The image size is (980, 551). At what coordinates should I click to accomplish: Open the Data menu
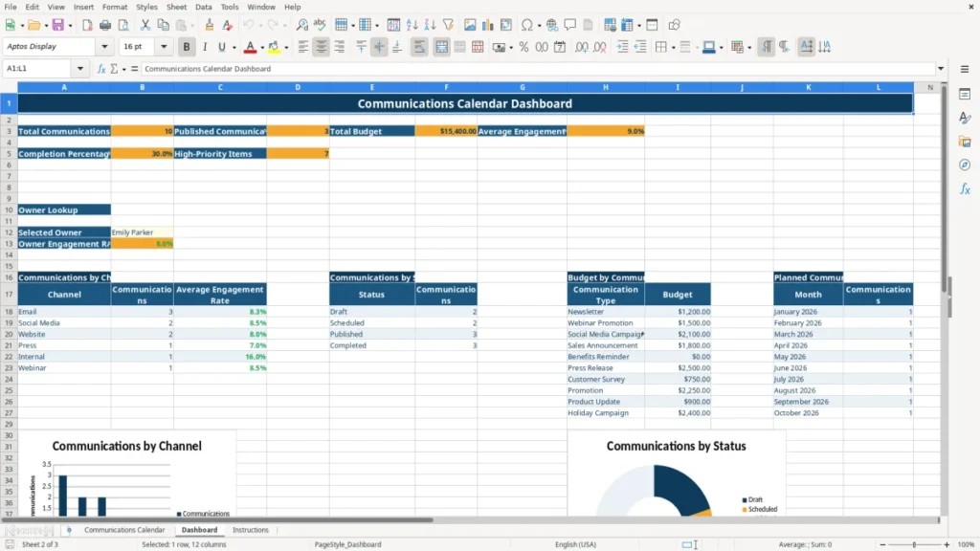coord(203,7)
